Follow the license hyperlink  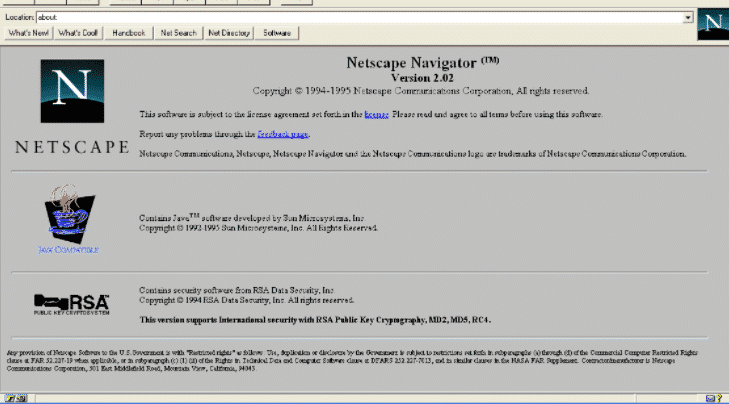[376, 114]
